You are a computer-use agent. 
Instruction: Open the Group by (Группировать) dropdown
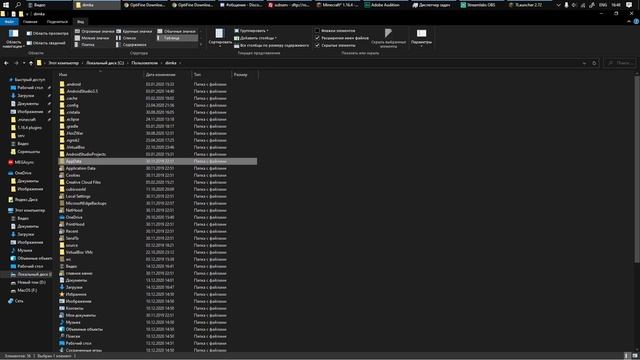[x=251, y=31]
